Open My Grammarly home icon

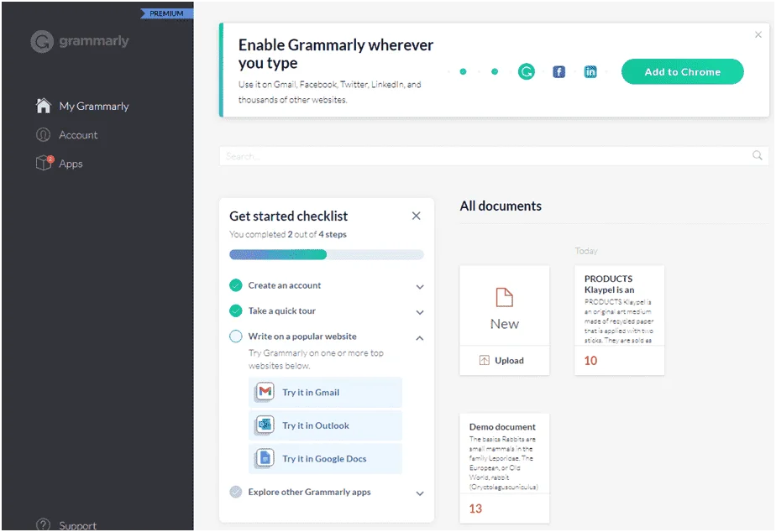pos(44,106)
